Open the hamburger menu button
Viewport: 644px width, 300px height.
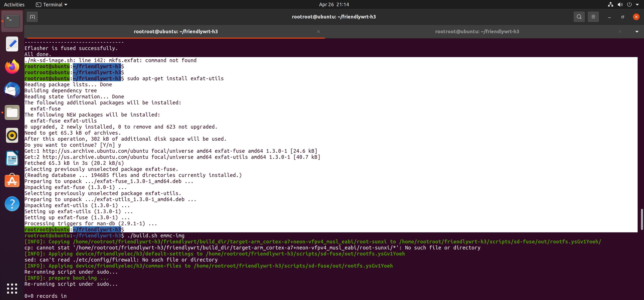click(593, 17)
